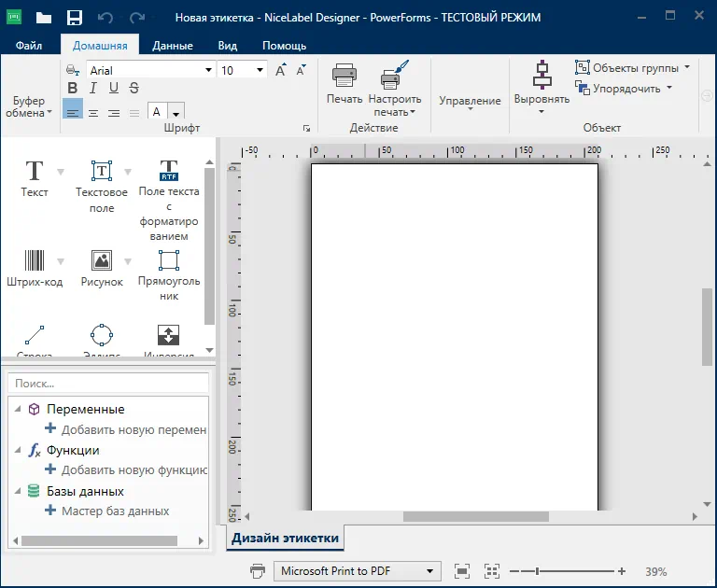Click printer icon in the status bar
This screenshot has width=717, height=588.
coord(258,570)
